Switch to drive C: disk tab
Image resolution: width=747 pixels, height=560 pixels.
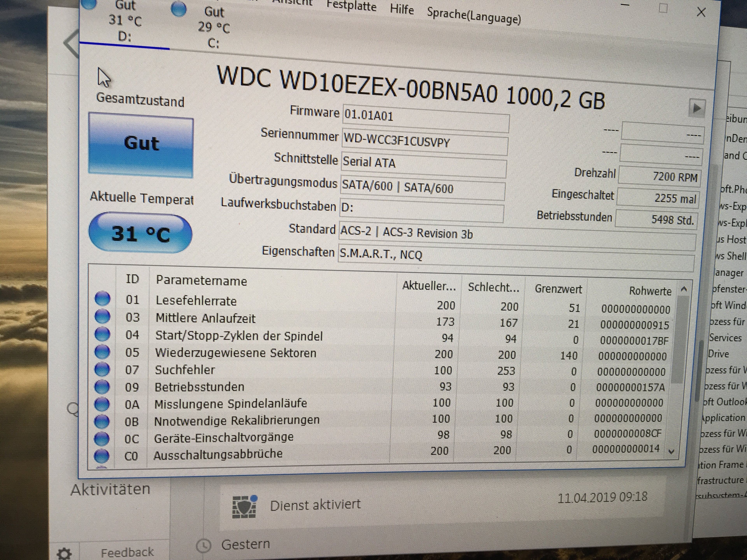click(213, 27)
